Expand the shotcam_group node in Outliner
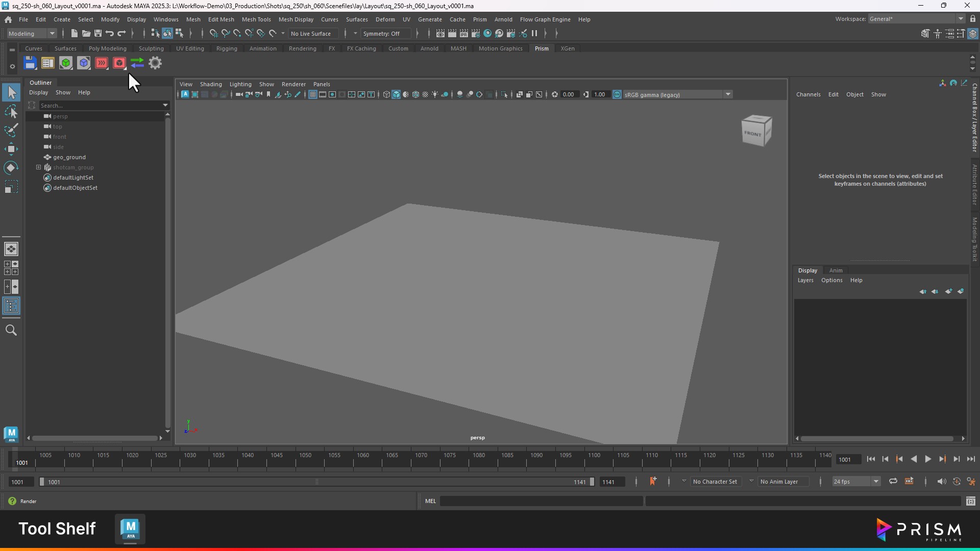 (38, 167)
